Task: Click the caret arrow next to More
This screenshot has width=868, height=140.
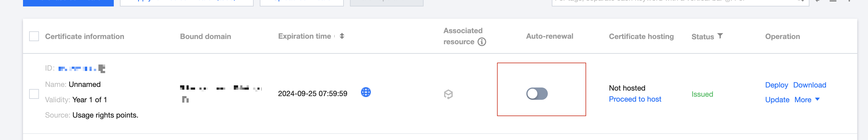Action: (x=817, y=99)
